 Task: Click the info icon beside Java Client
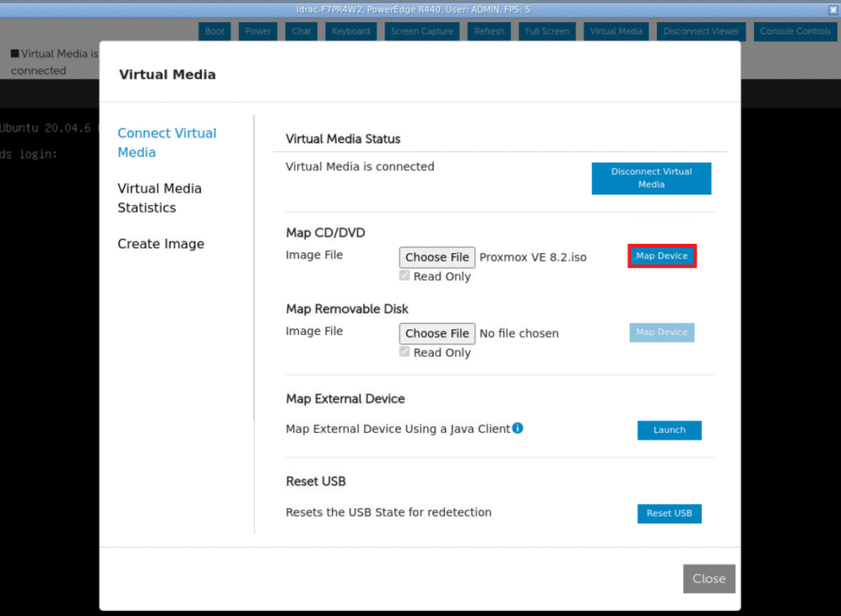(518, 428)
